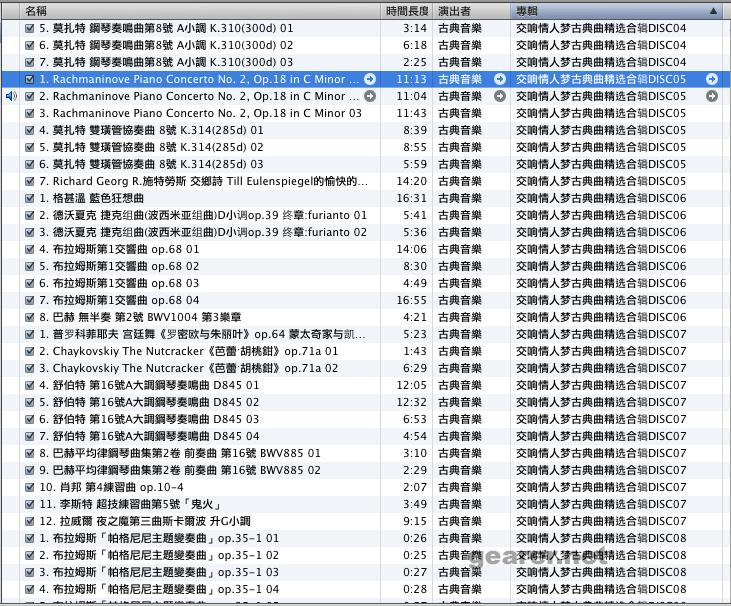Select 舒伯特 第16號A大調鋼琴奏鳴曲 D845 03
The image size is (731, 606).
tap(149, 420)
